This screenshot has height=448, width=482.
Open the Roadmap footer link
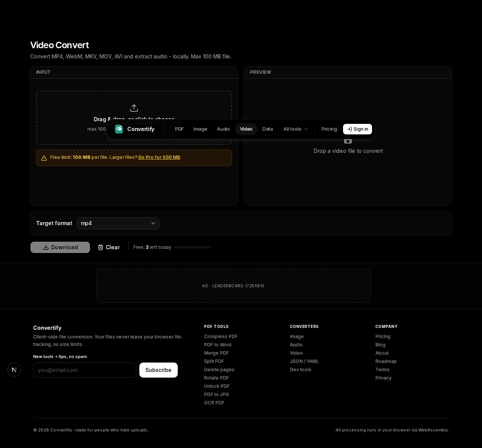pyautogui.click(x=386, y=361)
